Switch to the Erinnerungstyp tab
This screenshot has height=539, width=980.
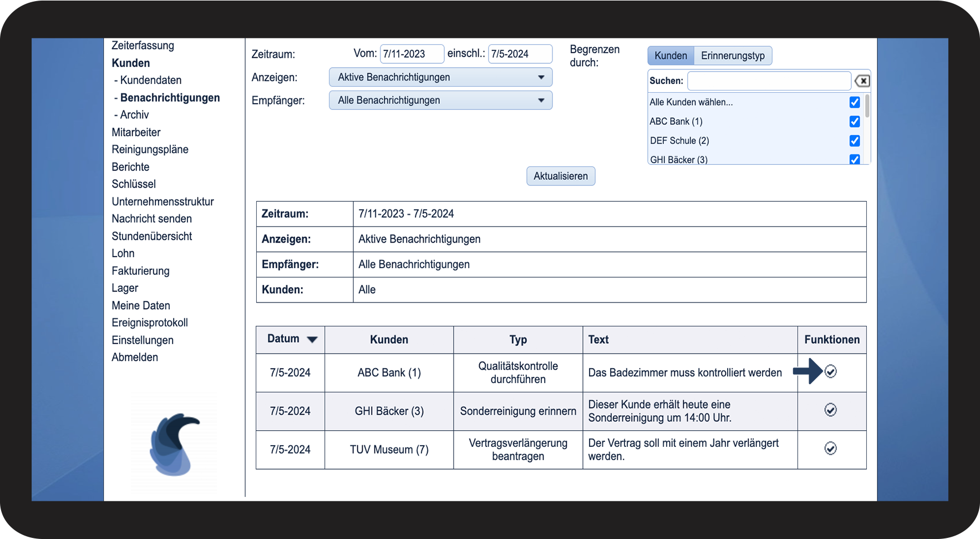(732, 56)
